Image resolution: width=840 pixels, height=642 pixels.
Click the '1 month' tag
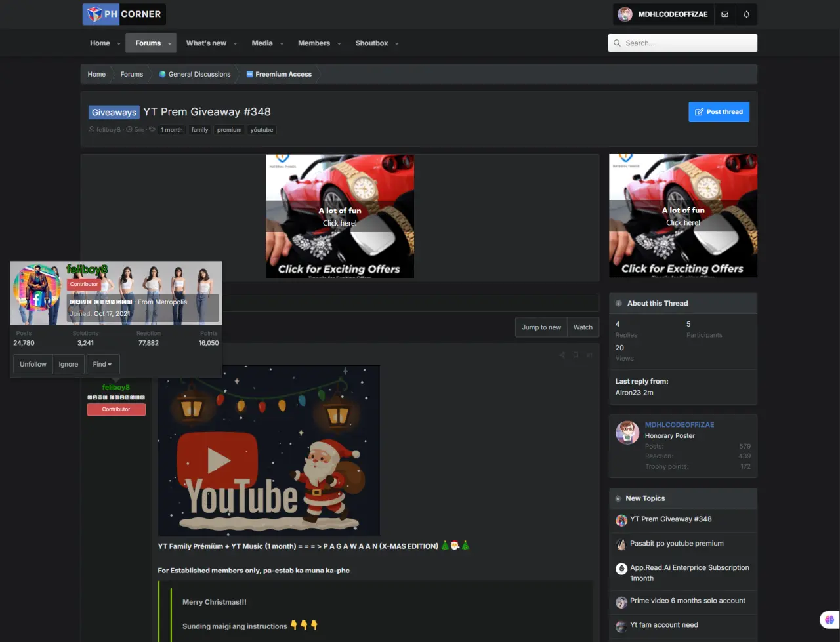click(x=172, y=130)
